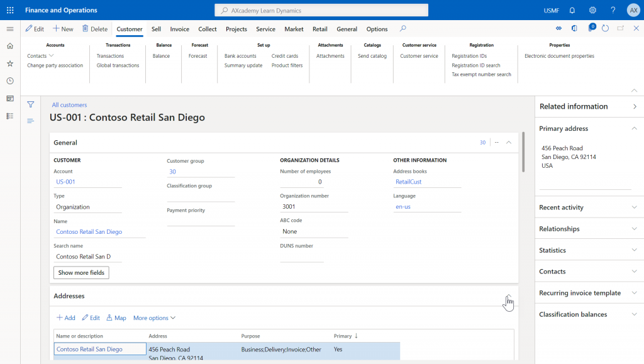
Task: Open Tax exempt number search
Action: click(481, 74)
